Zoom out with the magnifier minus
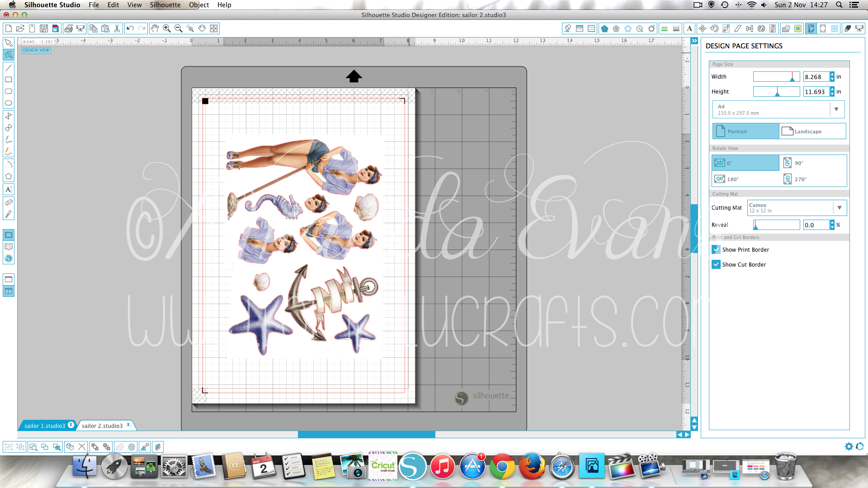This screenshot has height=488, width=868. tap(179, 28)
